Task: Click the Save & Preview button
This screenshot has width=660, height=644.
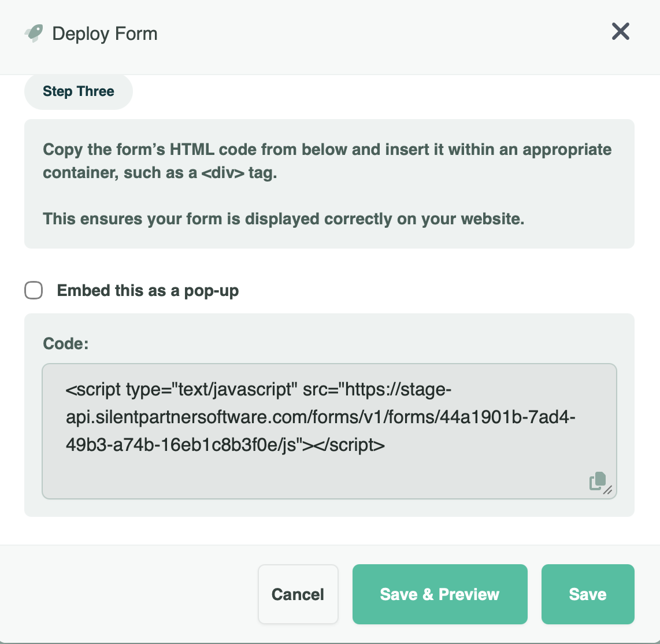Action: click(439, 594)
